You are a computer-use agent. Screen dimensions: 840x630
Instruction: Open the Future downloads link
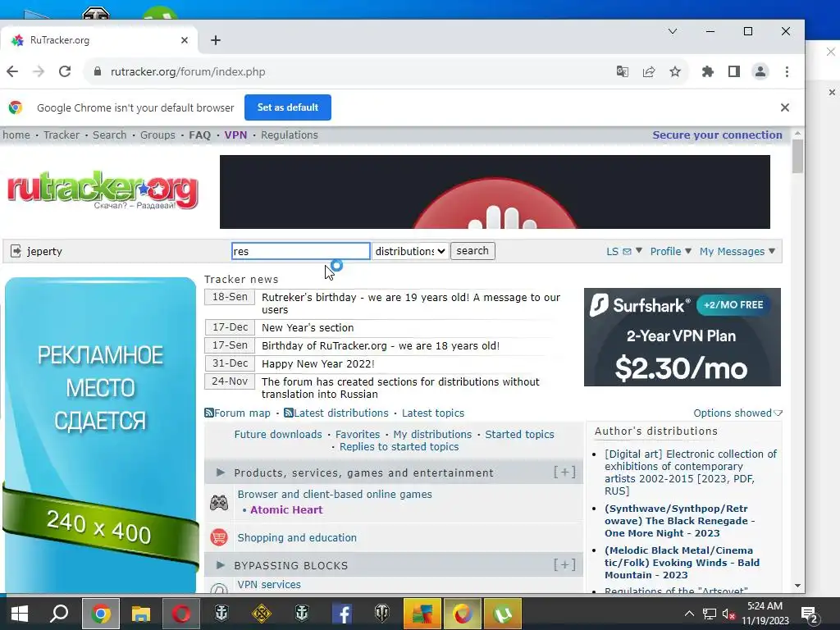278,435
